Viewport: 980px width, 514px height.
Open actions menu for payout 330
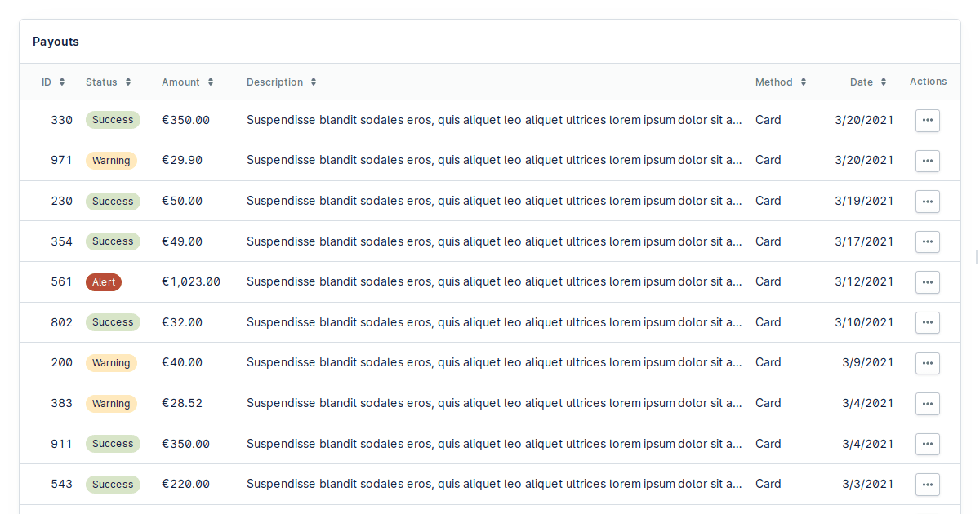click(927, 120)
